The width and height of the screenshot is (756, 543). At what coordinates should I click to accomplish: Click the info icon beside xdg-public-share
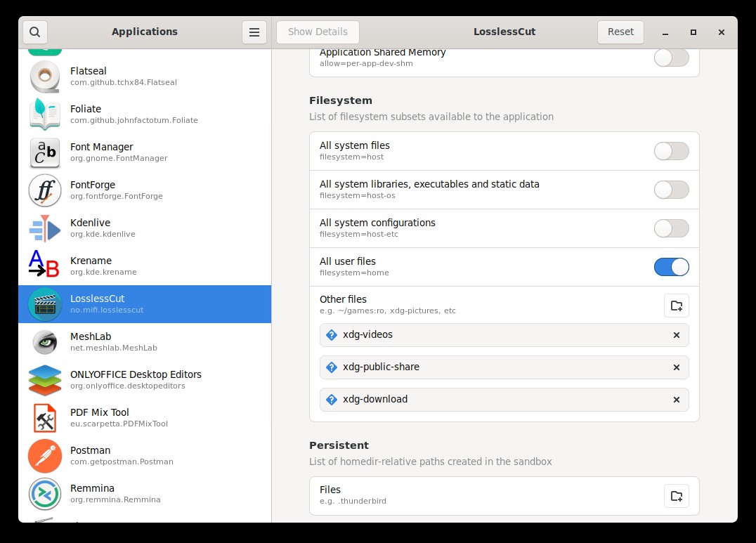tap(331, 367)
